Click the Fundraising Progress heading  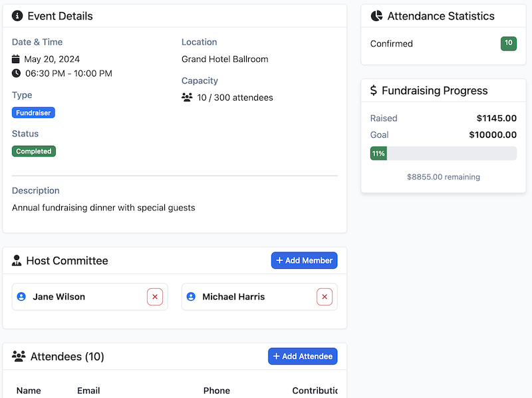(x=435, y=91)
